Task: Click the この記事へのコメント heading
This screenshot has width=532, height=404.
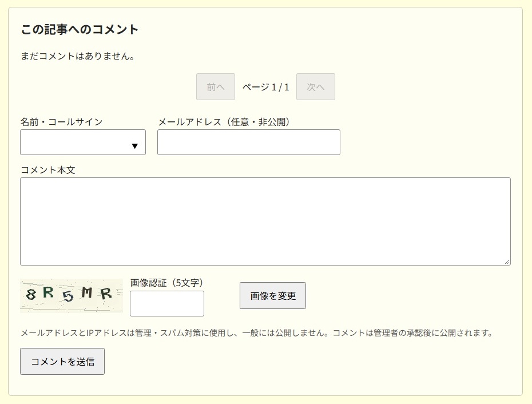Action: tap(80, 30)
